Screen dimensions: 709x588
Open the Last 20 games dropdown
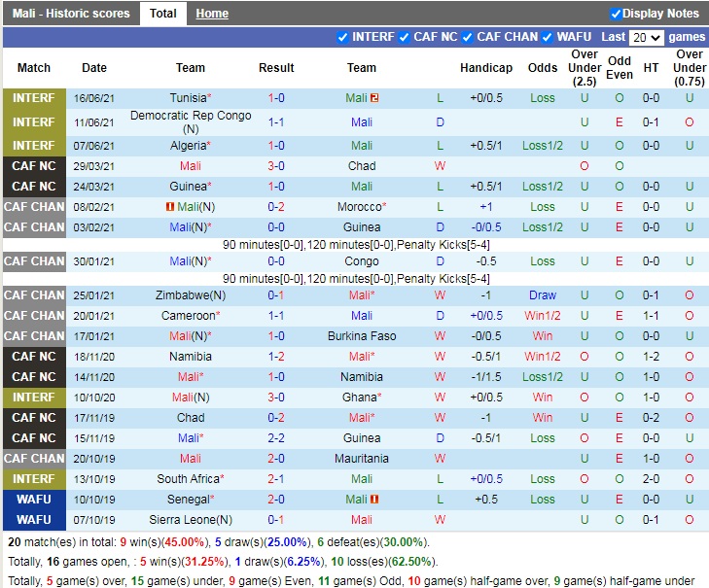[646, 38]
